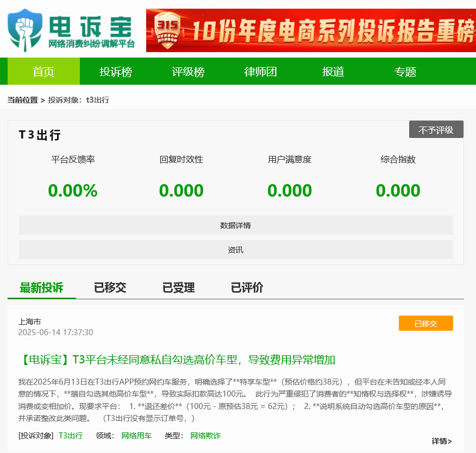Switch to the 已评价 tab
The image size is (476, 453).
[247, 288]
